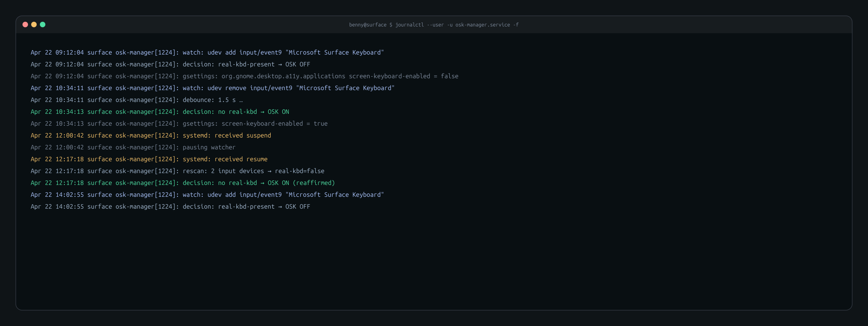Click the red close window dot
Image resolution: width=868 pixels, height=326 pixels.
[25, 24]
